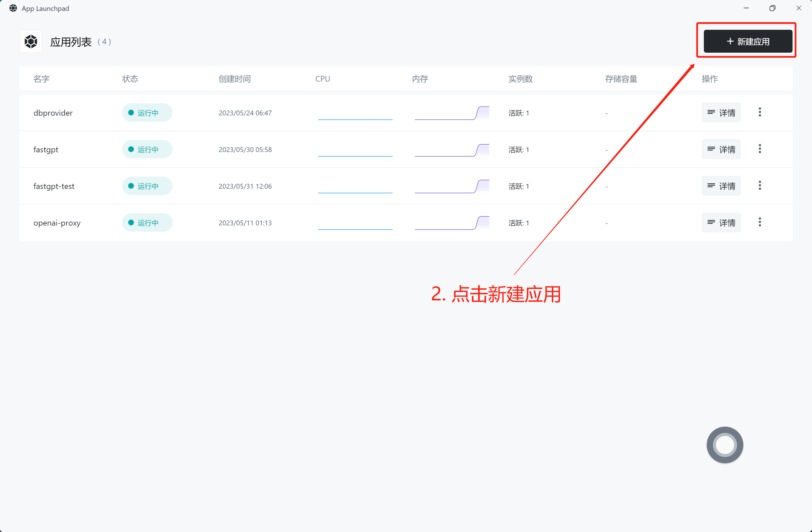Screen dimensions: 812x532
Task: Click the 运行中 status badge for fastgpt-test
Action: [147, 186]
